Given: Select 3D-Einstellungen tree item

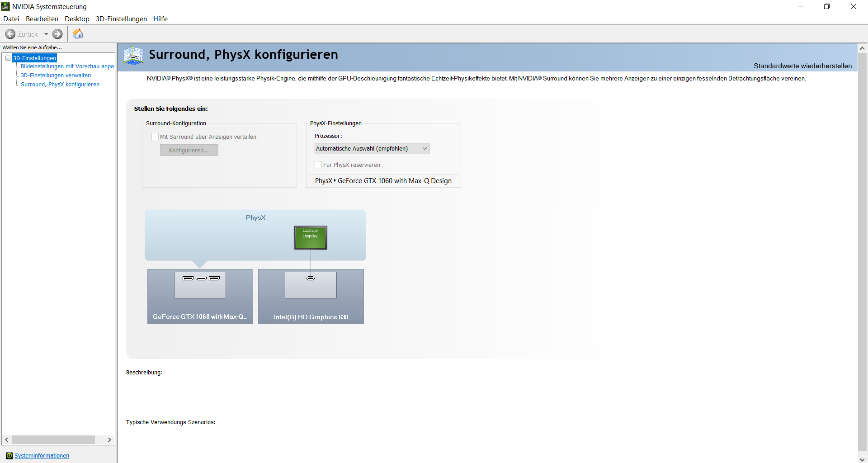Looking at the screenshot, I should pos(35,58).
